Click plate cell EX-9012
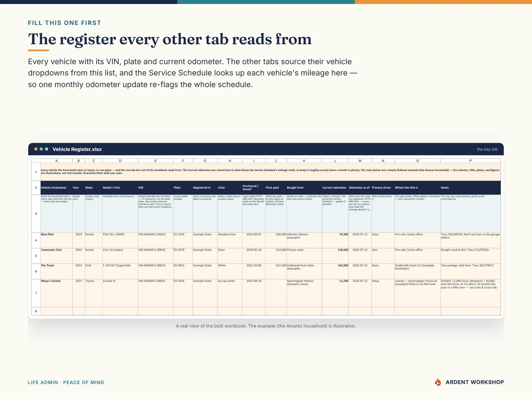The width and height of the screenshot is (532, 399). coord(183,271)
